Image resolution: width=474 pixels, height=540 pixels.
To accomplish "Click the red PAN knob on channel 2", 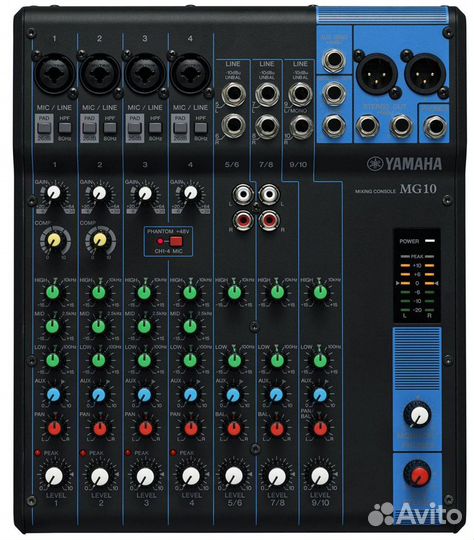I will (x=100, y=428).
